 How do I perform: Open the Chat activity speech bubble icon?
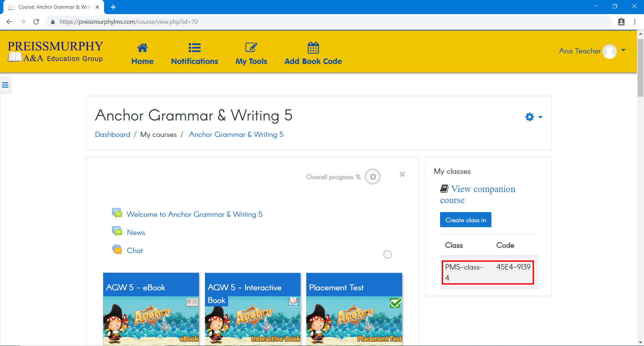tap(117, 250)
